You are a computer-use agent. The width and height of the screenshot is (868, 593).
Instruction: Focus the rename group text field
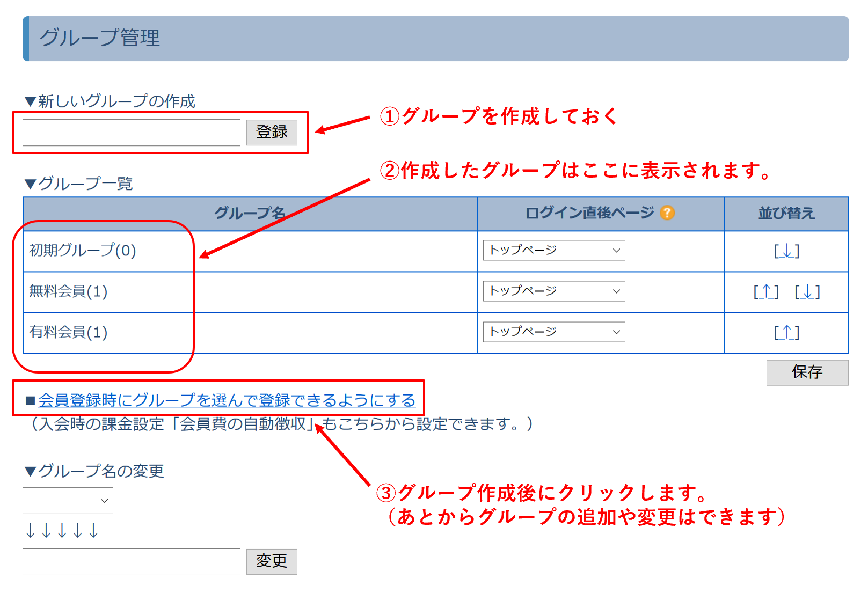tap(132, 562)
